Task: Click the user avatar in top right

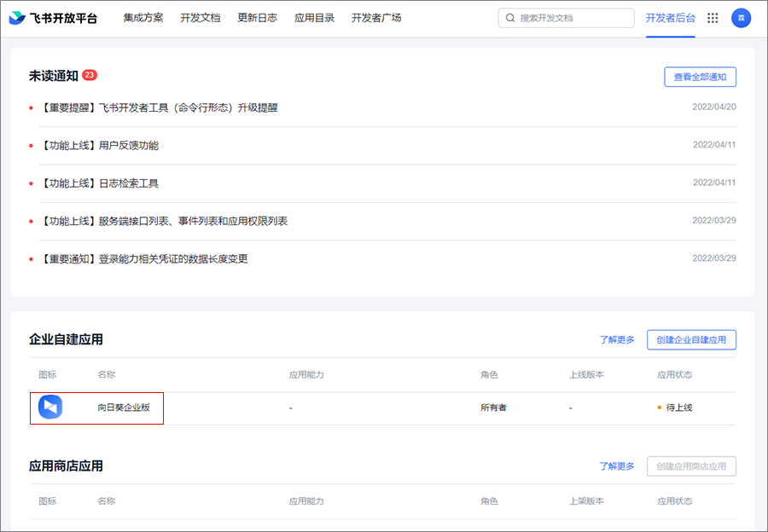Action: pyautogui.click(x=741, y=18)
